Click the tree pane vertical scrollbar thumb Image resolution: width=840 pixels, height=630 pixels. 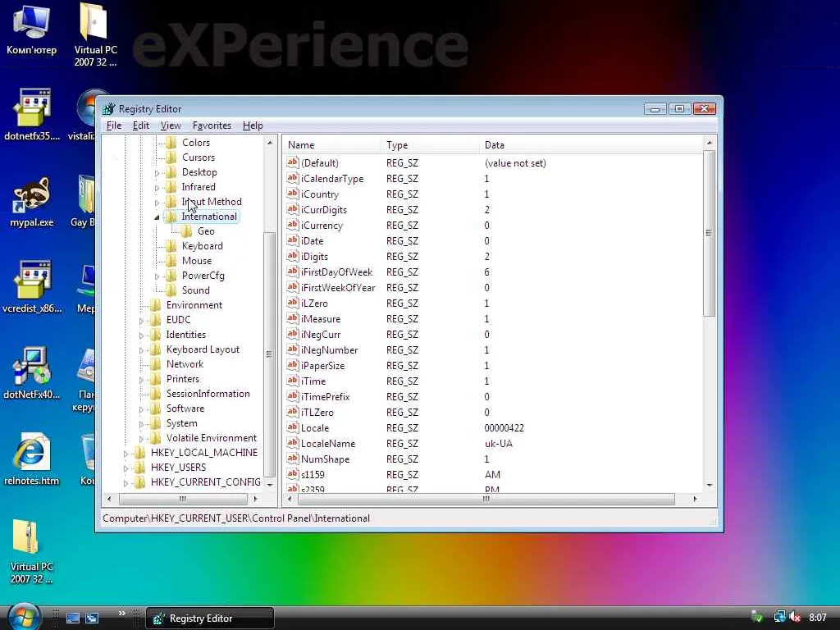tap(269, 354)
